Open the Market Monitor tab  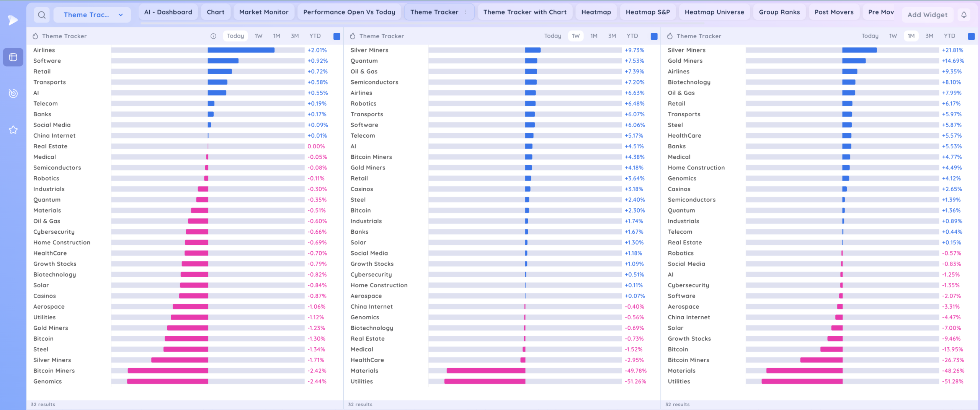(x=263, y=12)
